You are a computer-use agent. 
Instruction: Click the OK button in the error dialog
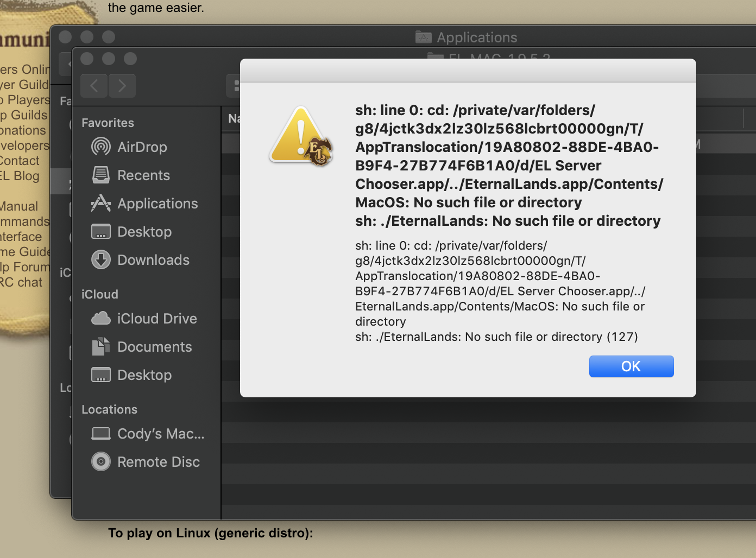(631, 366)
